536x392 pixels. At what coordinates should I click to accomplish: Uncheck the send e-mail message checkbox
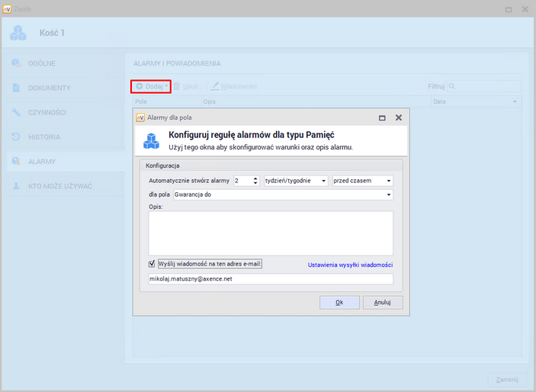pyautogui.click(x=152, y=264)
